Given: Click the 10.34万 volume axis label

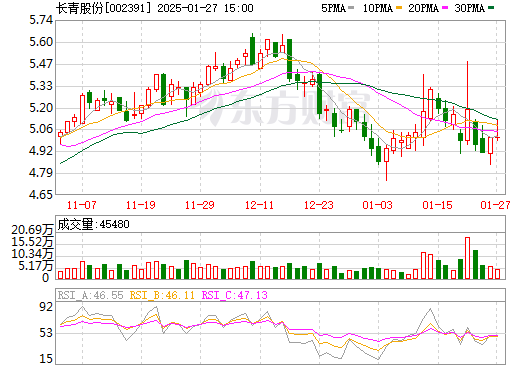Looking at the screenshot, I should tap(32, 254).
